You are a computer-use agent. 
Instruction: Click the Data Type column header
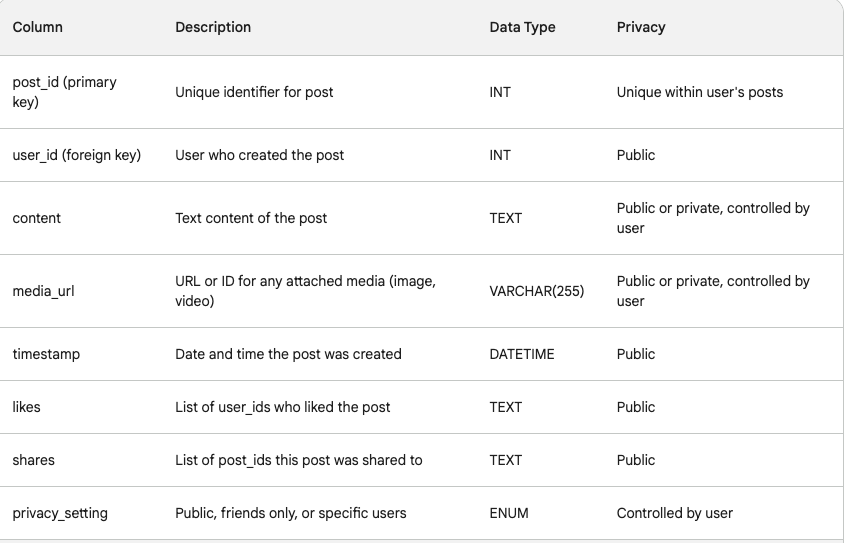[x=522, y=27]
